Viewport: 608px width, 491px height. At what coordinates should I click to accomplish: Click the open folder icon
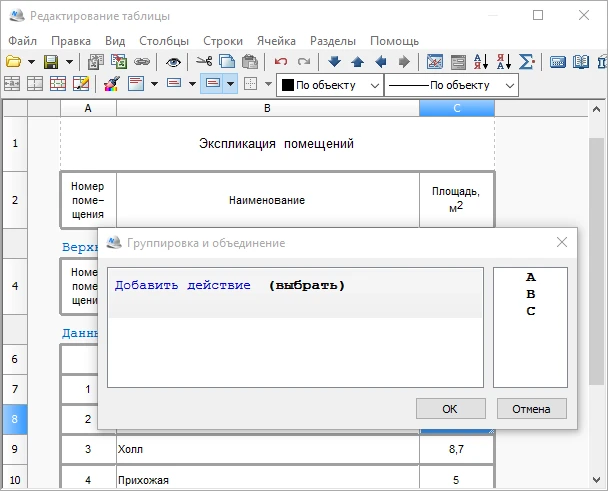click(14, 62)
